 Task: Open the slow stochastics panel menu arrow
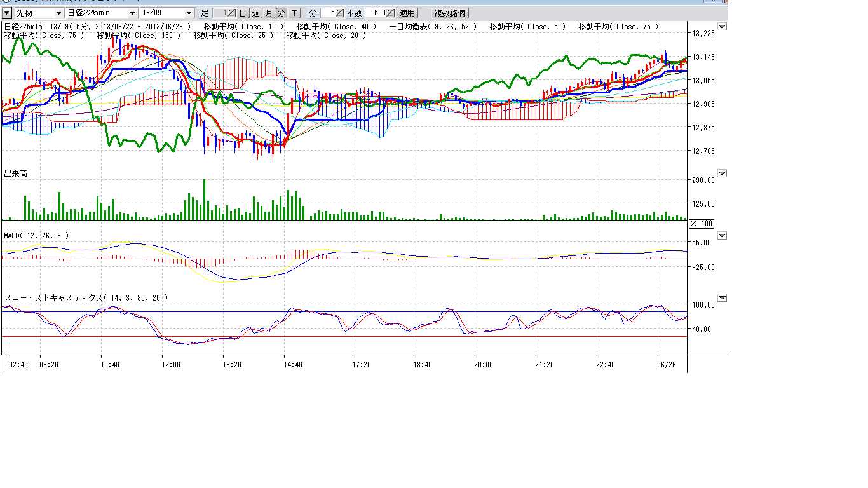[721, 298]
